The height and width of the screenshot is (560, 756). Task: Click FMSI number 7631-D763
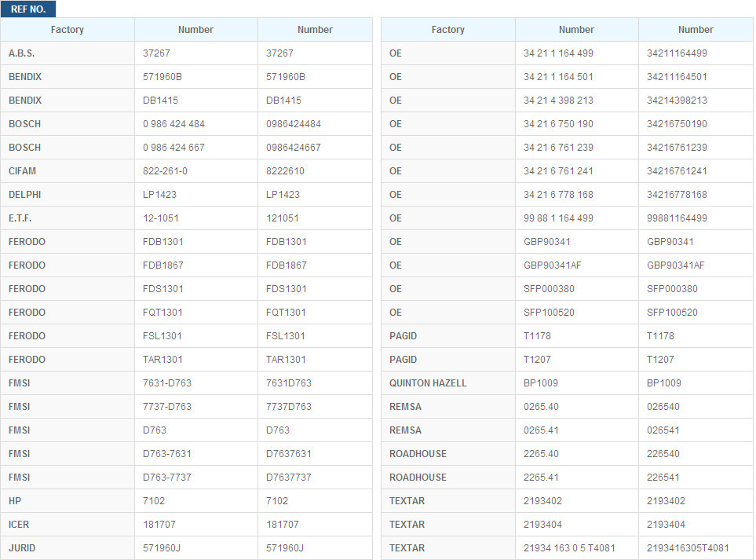pyautogui.click(x=166, y=383)
